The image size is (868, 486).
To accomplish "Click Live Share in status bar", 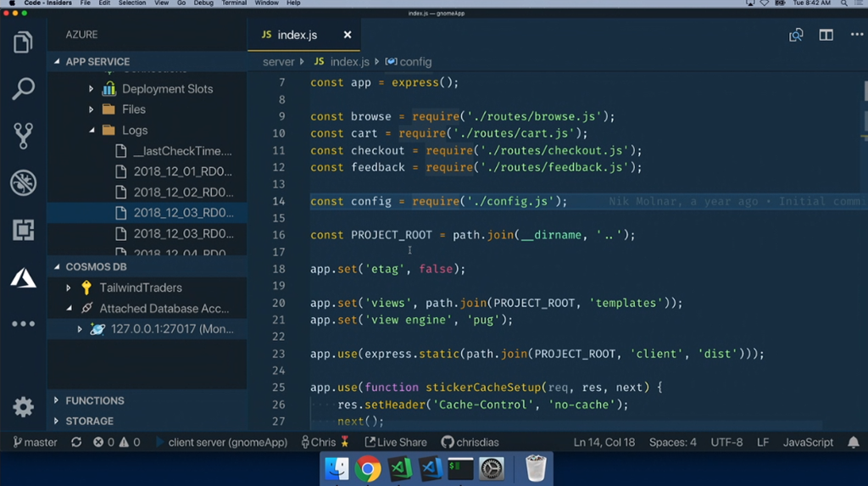I will click(396, 442).
